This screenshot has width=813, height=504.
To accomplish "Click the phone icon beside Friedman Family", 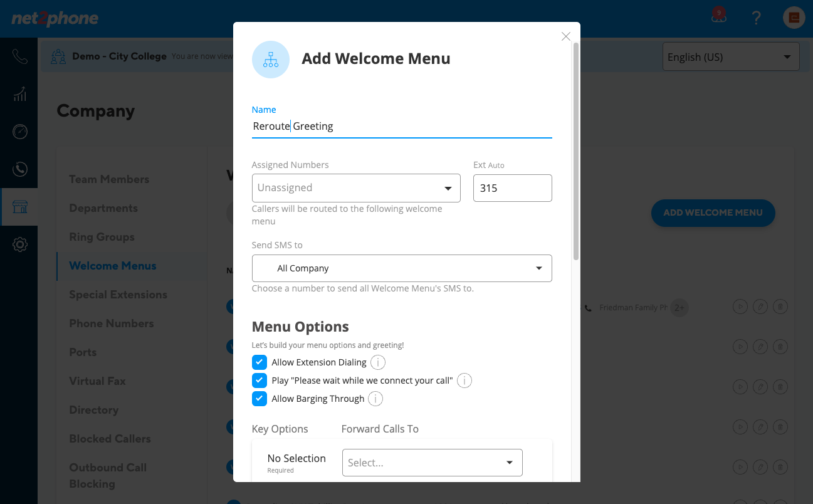I will point(588,308).
